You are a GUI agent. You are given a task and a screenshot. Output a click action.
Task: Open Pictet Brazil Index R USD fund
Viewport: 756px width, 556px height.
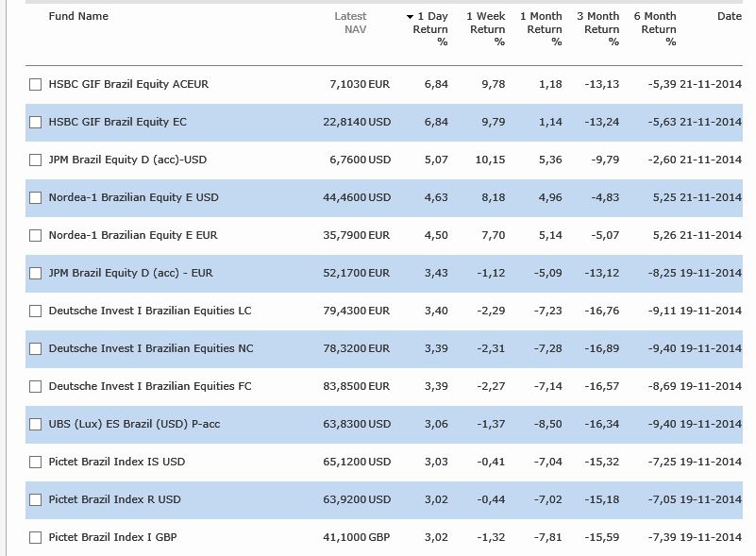pos(115,499)
